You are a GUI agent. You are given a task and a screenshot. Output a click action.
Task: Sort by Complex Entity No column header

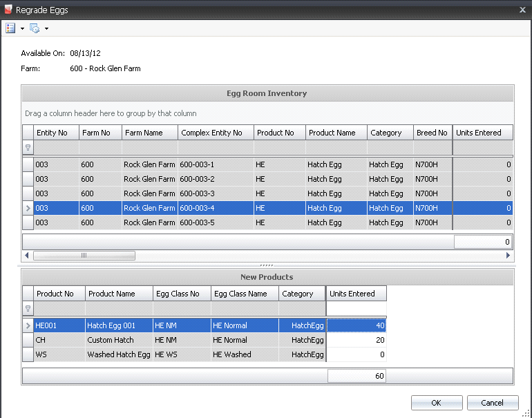click(216, 133)
